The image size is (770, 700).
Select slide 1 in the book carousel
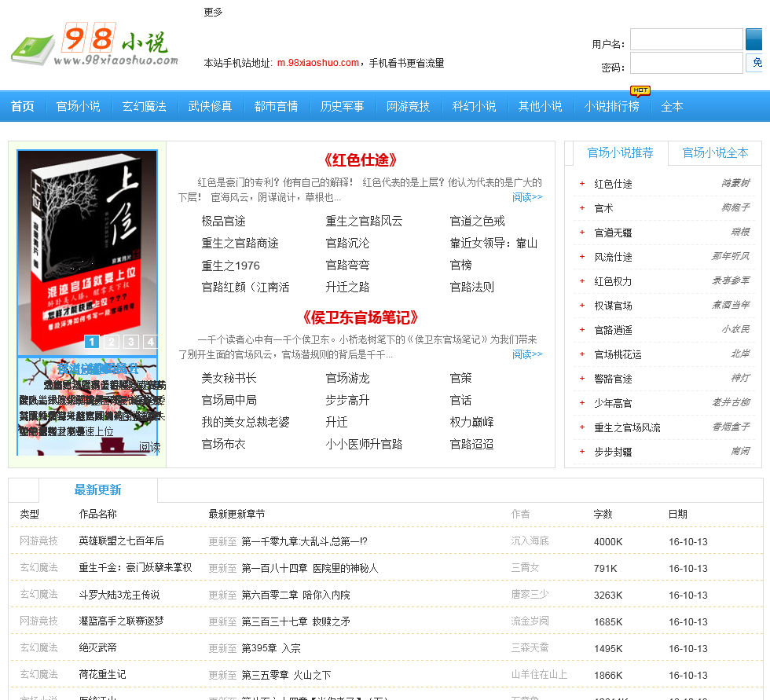pos(92,342)
